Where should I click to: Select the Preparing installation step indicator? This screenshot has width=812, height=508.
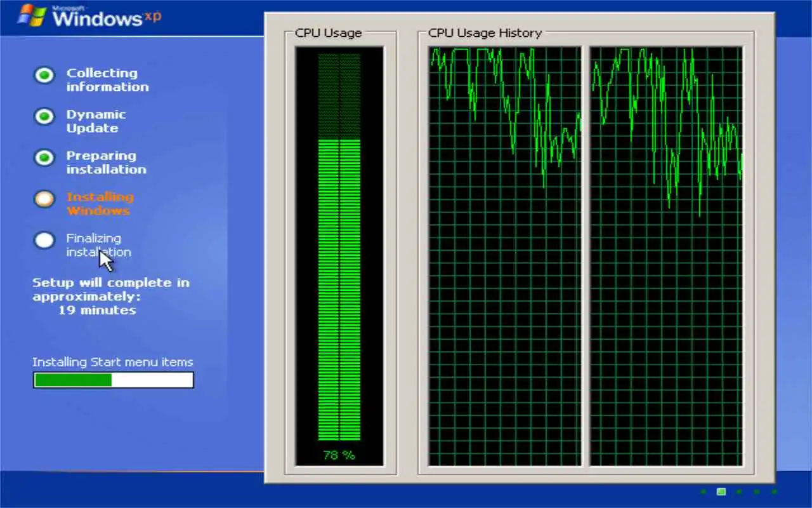tap(44, 158)
